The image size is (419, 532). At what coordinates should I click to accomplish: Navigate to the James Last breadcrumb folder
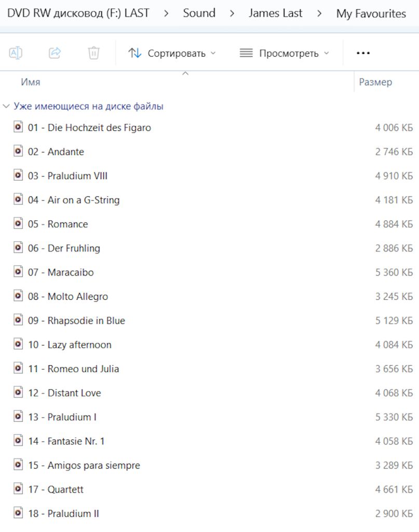coord(275,13)
